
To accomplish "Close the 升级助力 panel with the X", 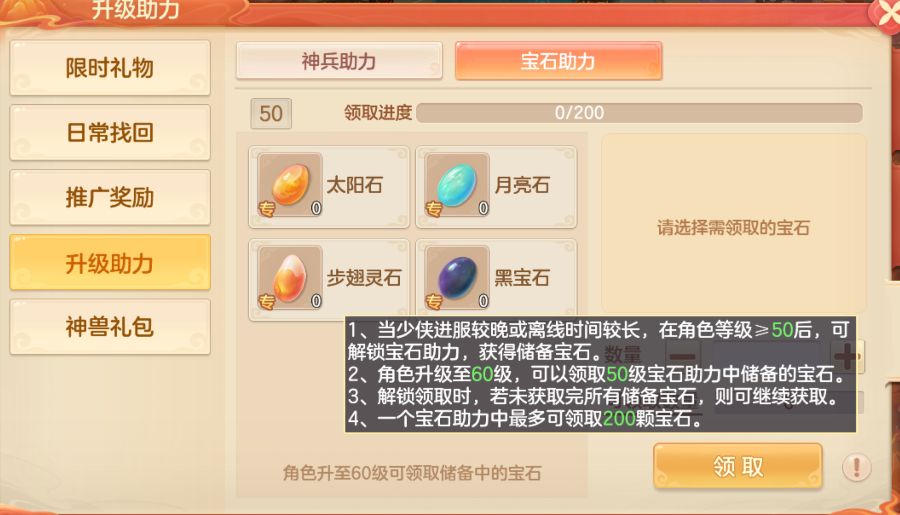I will (x=887, y=13).
